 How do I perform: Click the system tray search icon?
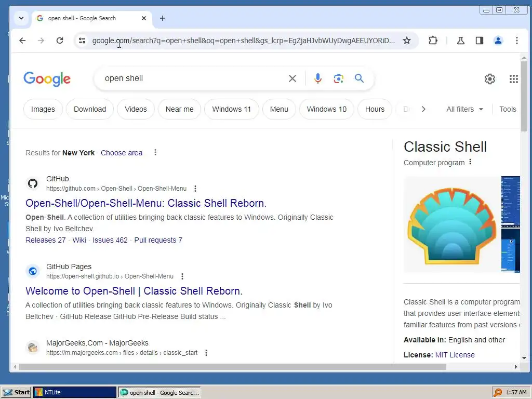click(x=497, y=392)
